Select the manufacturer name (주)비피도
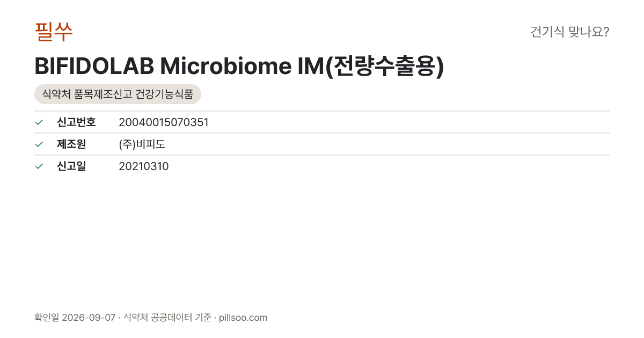The width and height of the screenshot is (644, 338). [142, 144]
